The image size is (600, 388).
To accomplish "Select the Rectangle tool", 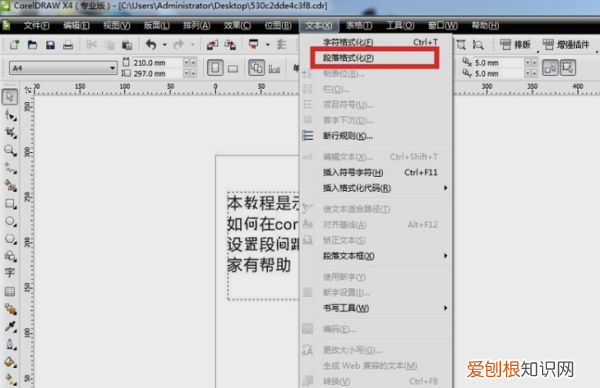I will point(10,204).
